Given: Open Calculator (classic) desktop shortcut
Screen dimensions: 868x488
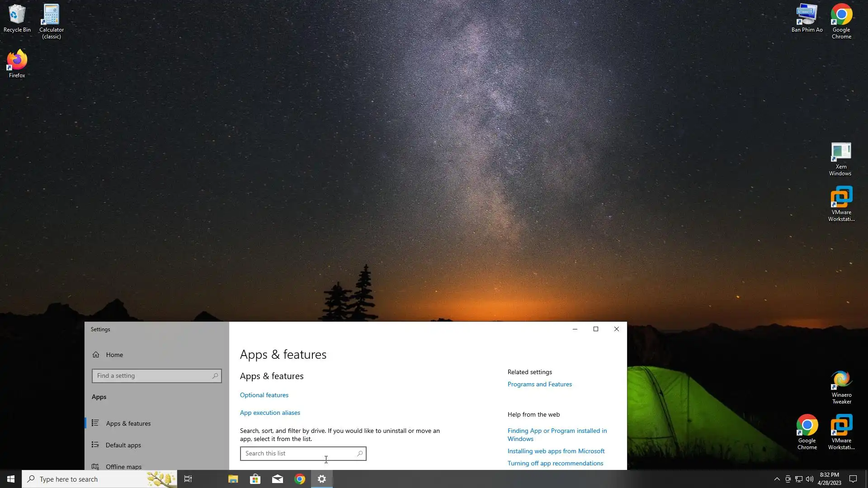Looking at the screenshot, I should [x=51, y=20].
